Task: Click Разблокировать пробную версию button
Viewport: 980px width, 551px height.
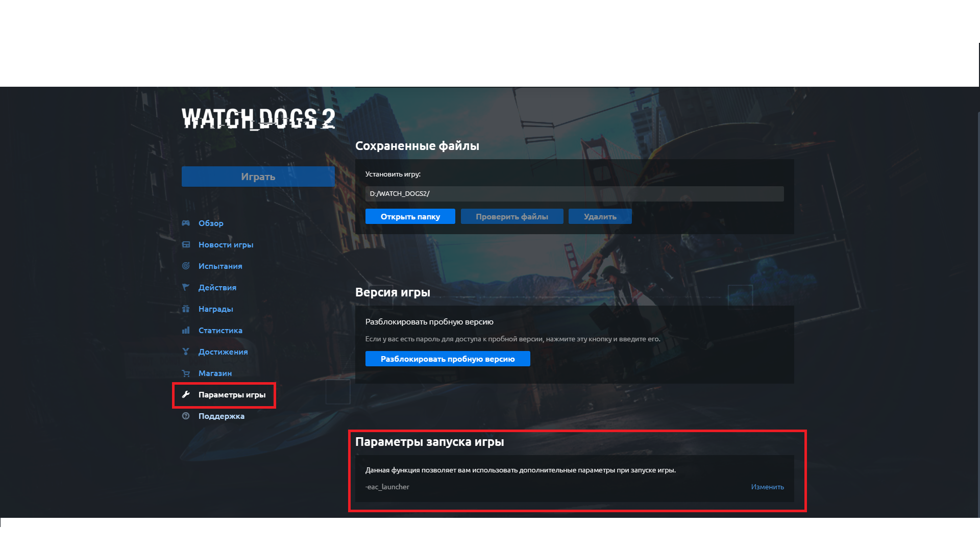Action: tap(448, 359)
